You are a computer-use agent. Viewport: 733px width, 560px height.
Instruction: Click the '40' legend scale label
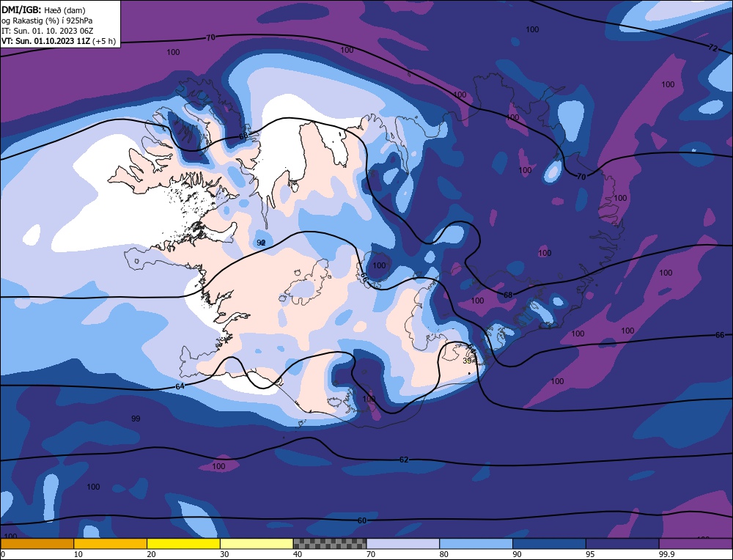click(x=298, y=554)
